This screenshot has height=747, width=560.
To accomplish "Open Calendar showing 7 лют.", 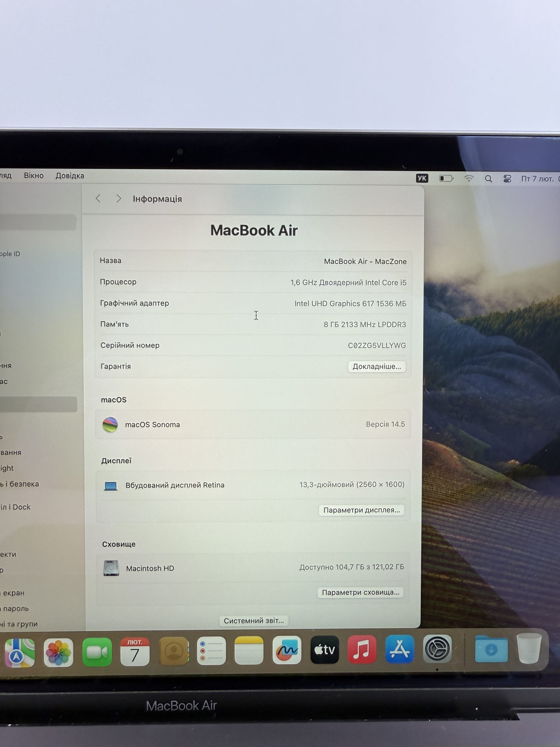I will tap(135, 651).
